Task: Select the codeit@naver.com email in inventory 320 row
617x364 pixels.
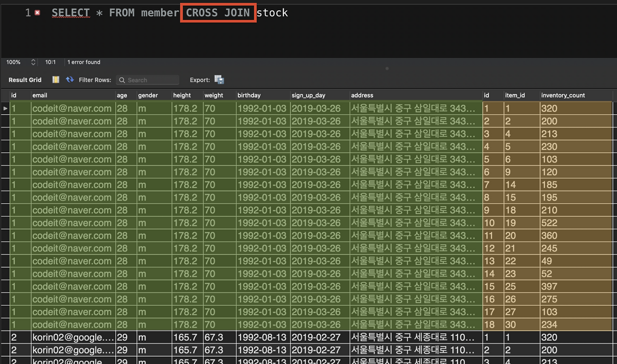Action: click(73, 109)
